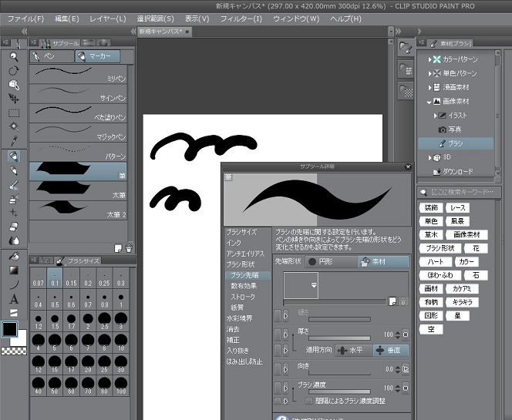Click the material keyword search field
The height and width of the screenshot is (420, 512).
click(x=463, y=193)
